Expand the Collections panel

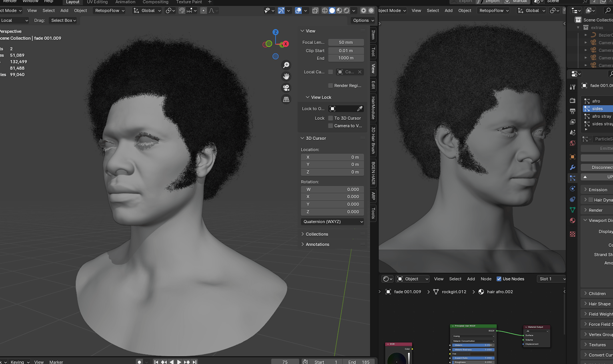(302, 234)
